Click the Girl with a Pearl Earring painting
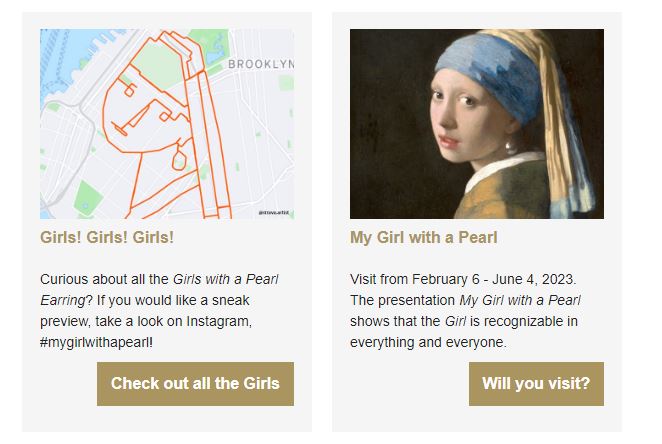Viewport: 662px width, 444px height. click(x=476, y=123)
